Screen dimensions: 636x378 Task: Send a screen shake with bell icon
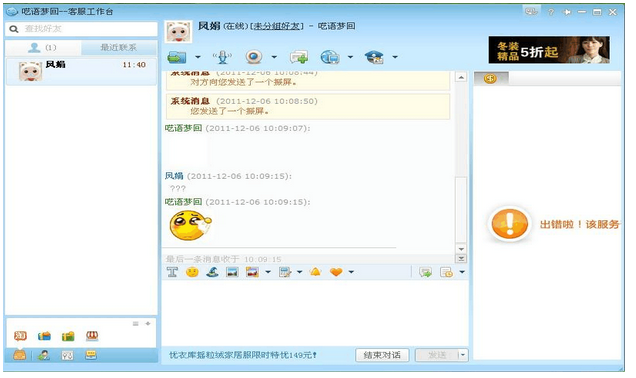click(x=316, y=272)
